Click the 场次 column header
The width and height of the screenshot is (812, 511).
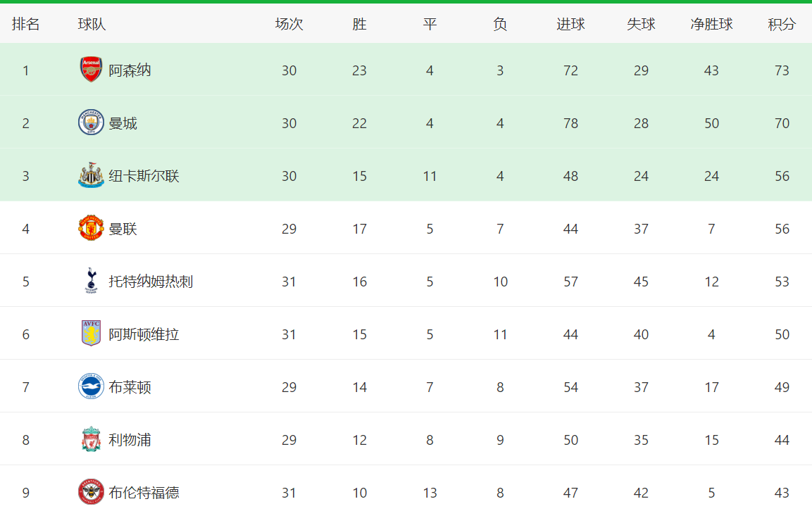[289, 24]
